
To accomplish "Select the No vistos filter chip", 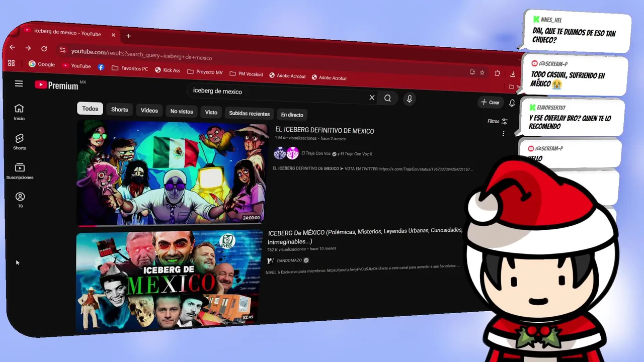I will pyautogui.click(x=182, y=112).
